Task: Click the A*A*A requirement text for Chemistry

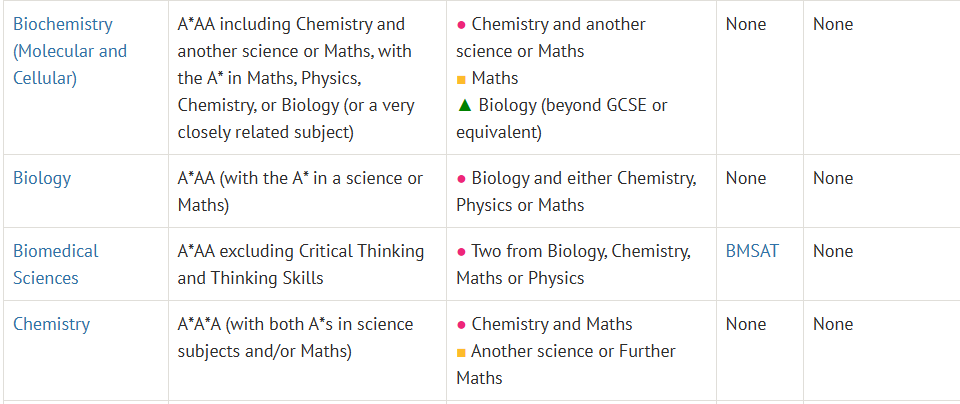Action: 295,337
